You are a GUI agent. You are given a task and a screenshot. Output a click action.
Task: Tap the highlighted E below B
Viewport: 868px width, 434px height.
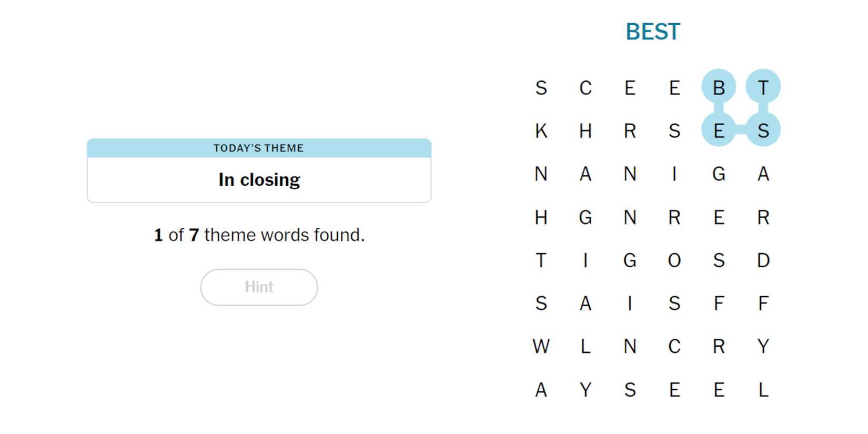click(719, 130)
